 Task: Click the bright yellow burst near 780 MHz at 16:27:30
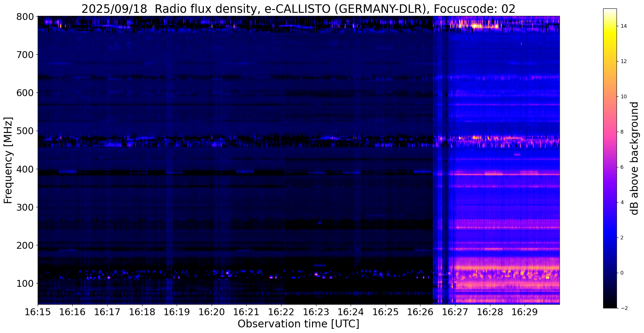[477, 26]
